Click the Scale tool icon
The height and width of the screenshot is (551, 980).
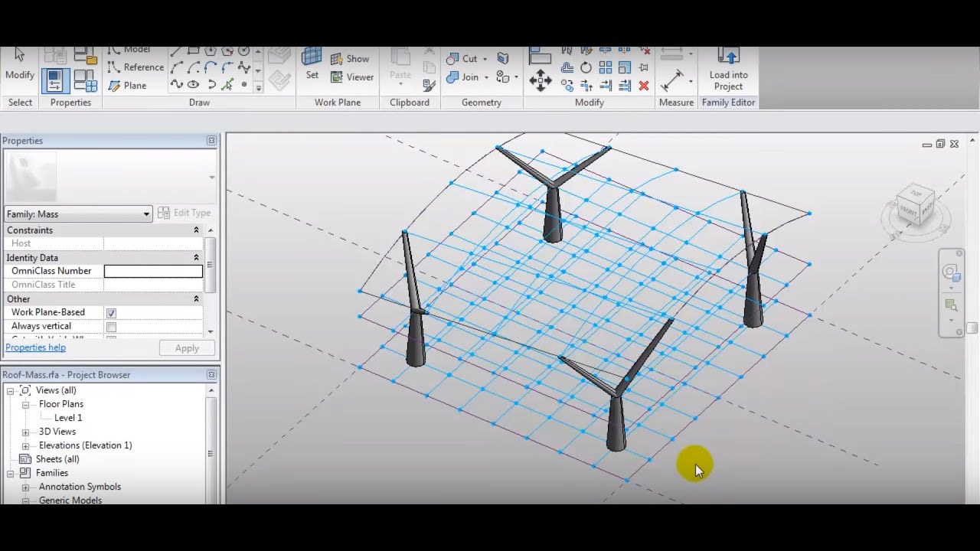[625, 67]
